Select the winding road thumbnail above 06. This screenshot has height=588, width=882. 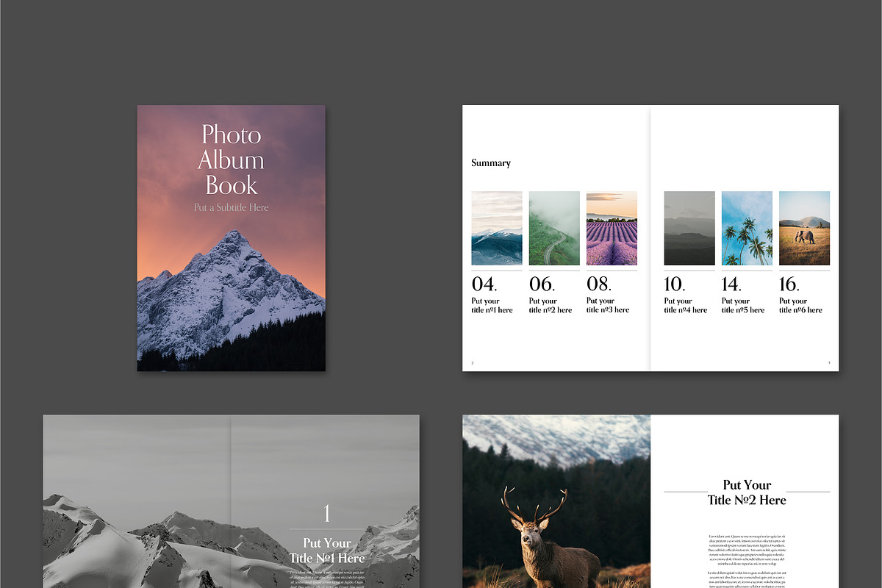click(554, 229)
